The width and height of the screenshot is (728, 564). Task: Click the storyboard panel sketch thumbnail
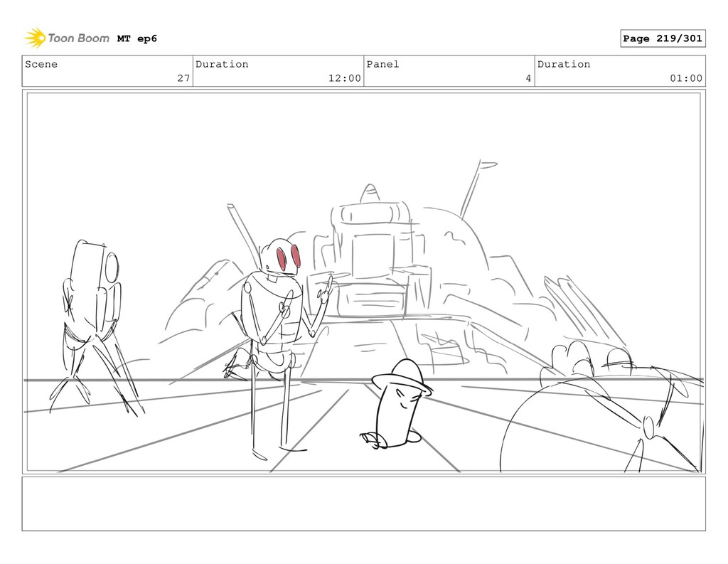click(363, 282)
